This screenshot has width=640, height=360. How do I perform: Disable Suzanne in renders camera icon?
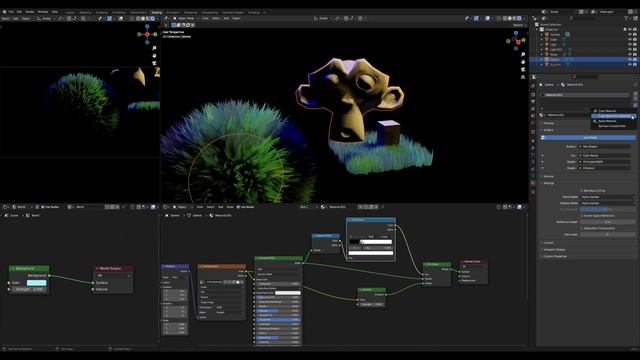click(x=635, y=64)
